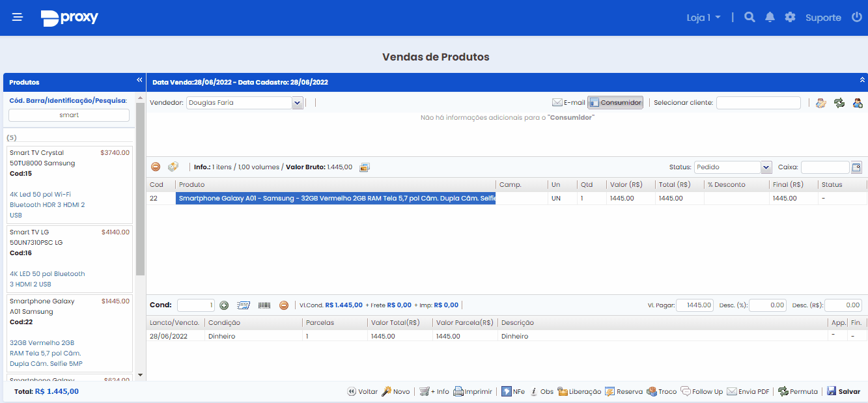
Task: Click the user person icon at far right
Action: click(858, 103)
